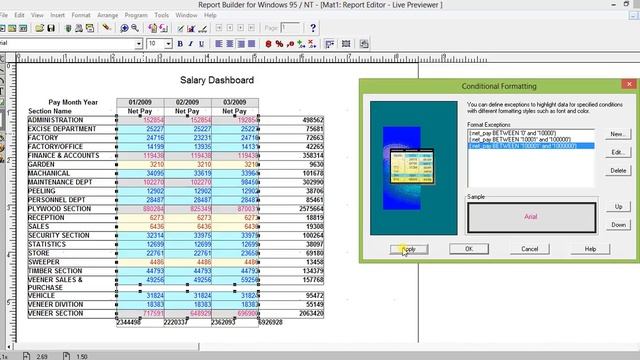This screenshot has width=640, height=360.
Task: Apply currency number format
Action: [269, 44]
